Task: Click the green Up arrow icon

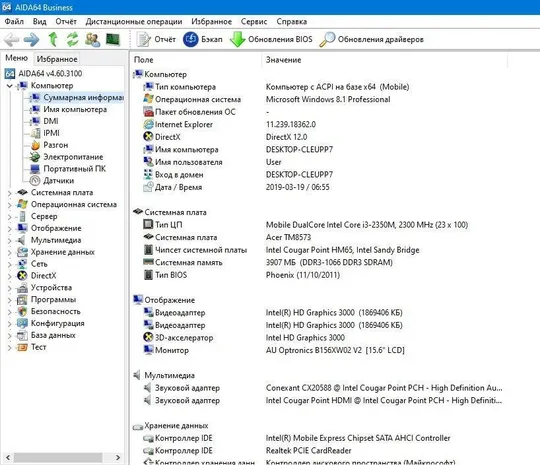Action: click(53, 39)
